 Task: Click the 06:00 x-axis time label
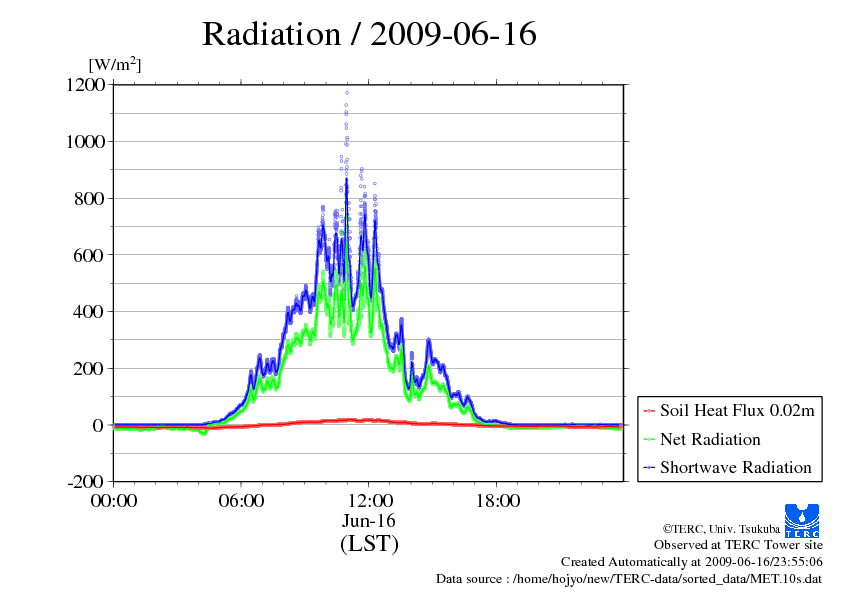click(241, 500)
